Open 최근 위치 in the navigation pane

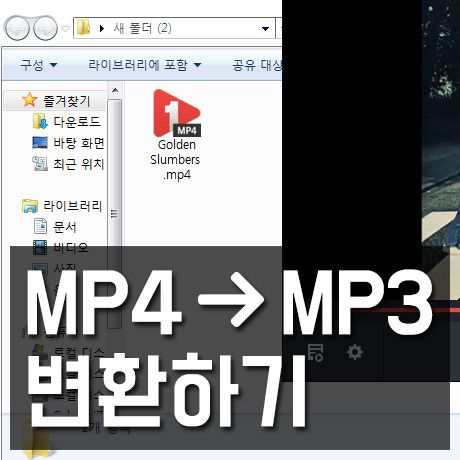coord(79,164)
